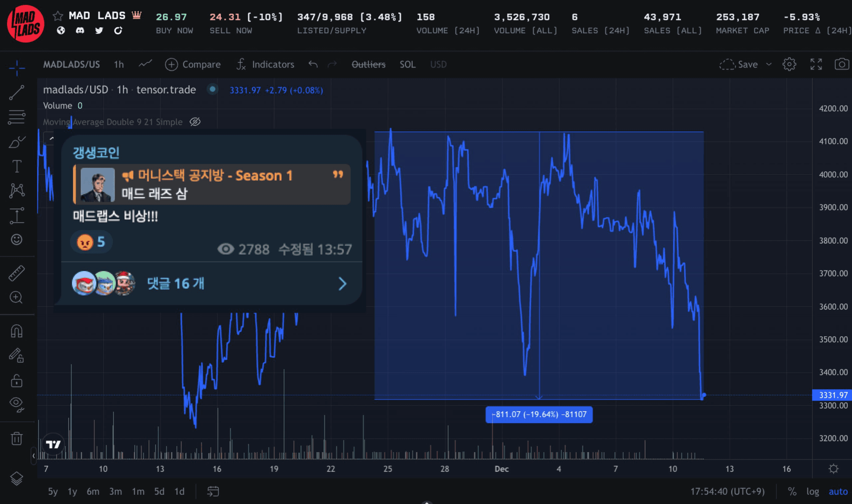Screen dimensions: 852x504
Task: Toggle magnet snap mode
Action: click(16, 331)
